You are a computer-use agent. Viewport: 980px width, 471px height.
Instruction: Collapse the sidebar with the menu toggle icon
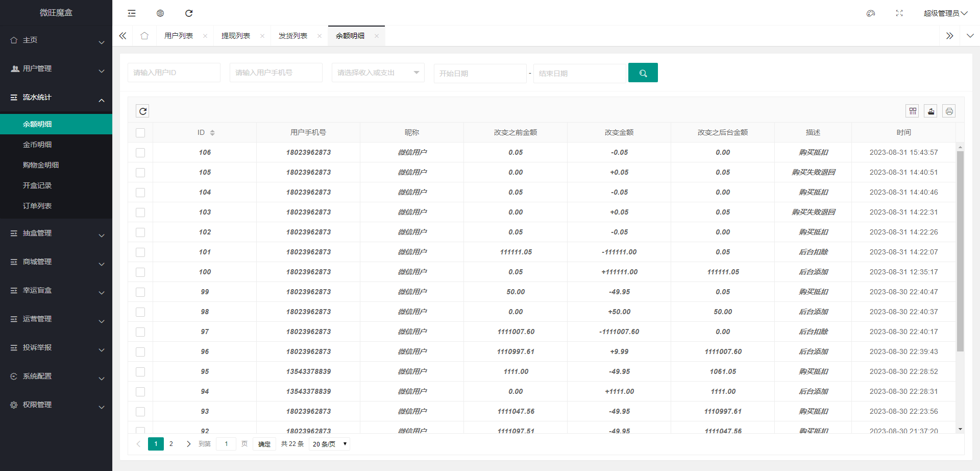coord(132,13)
